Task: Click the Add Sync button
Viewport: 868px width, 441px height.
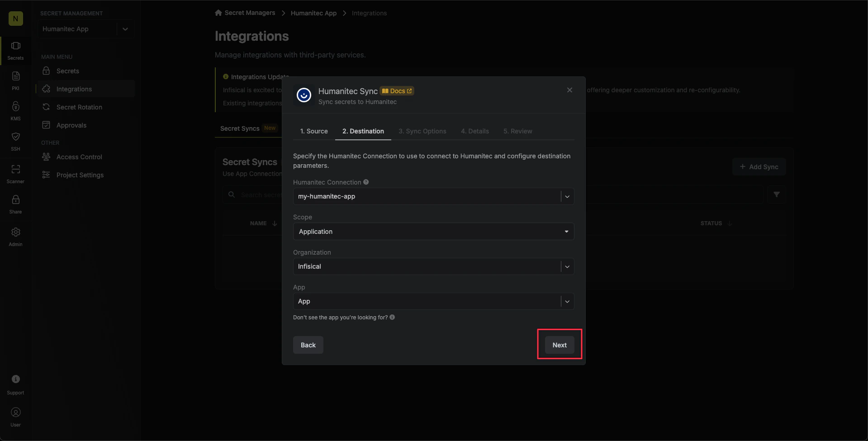Action: click(x=759, y=167)
